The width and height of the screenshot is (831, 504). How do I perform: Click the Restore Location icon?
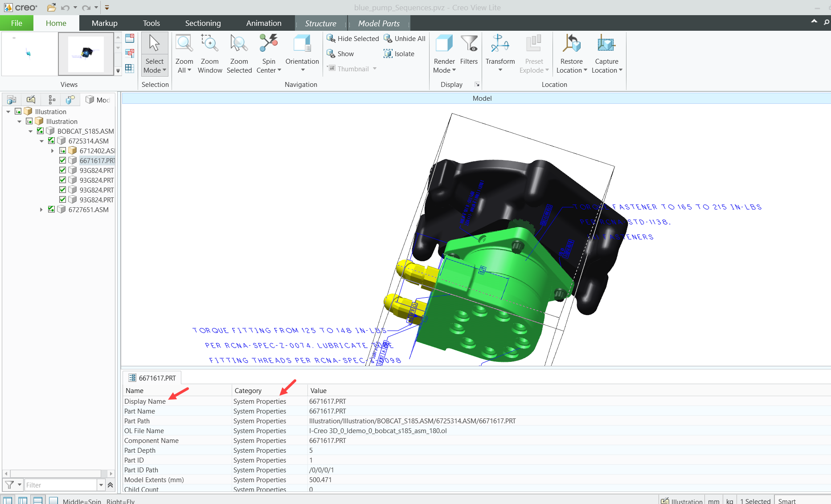click(x=572, y=44)
